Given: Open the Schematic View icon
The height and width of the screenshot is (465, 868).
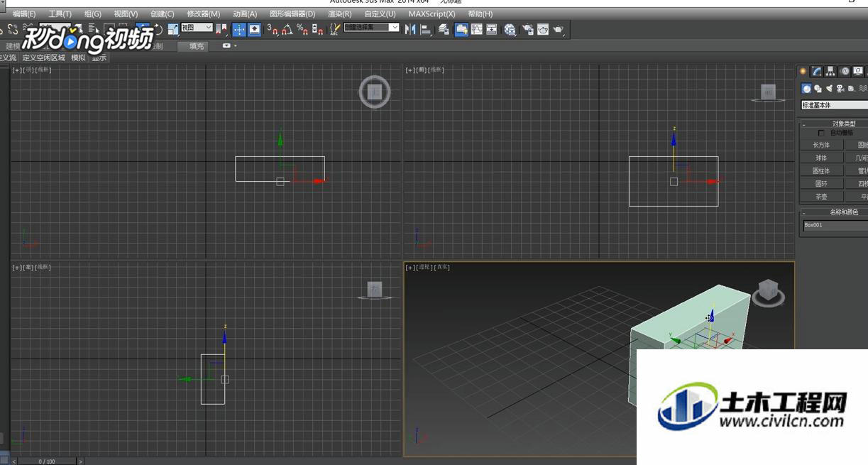Looking at the screenshot, I should point(492,29).
